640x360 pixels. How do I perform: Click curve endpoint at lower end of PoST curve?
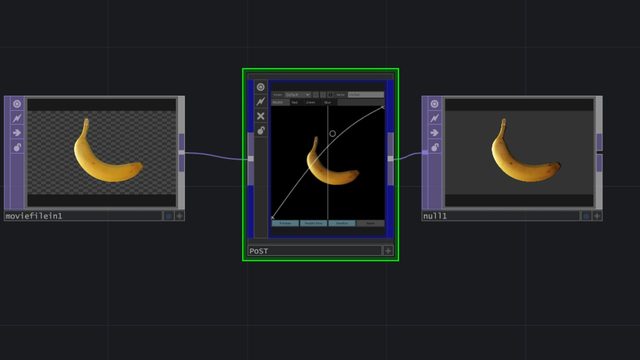pyautogui.click(x=273, y=218)
